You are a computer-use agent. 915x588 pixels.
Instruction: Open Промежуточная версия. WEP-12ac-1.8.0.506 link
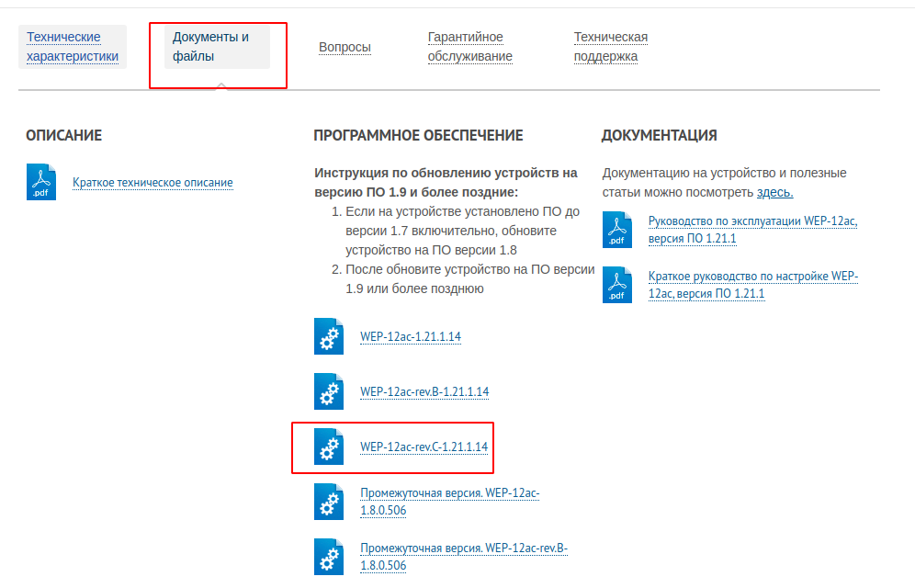[449, 502]
